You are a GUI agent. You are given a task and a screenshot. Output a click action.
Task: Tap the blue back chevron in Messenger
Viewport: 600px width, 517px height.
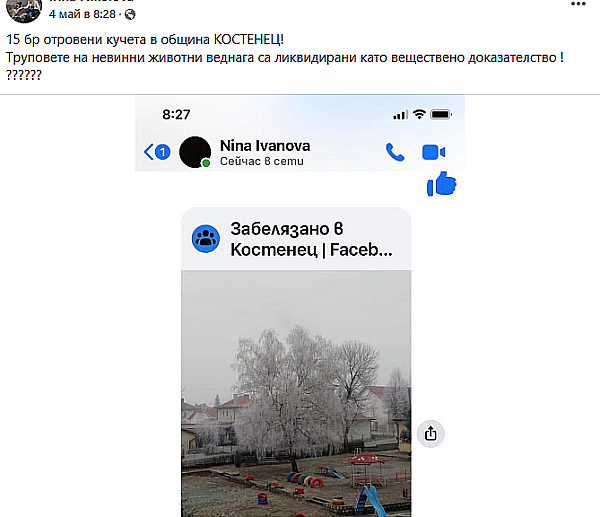point(148,152)
